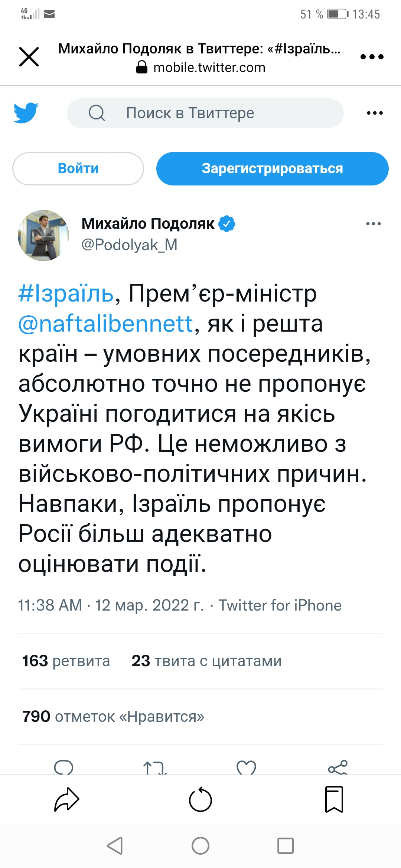The image size is (401, 868).
Task: Bookmark the page with bookmark icon
Action: click(x=334, y=799)
